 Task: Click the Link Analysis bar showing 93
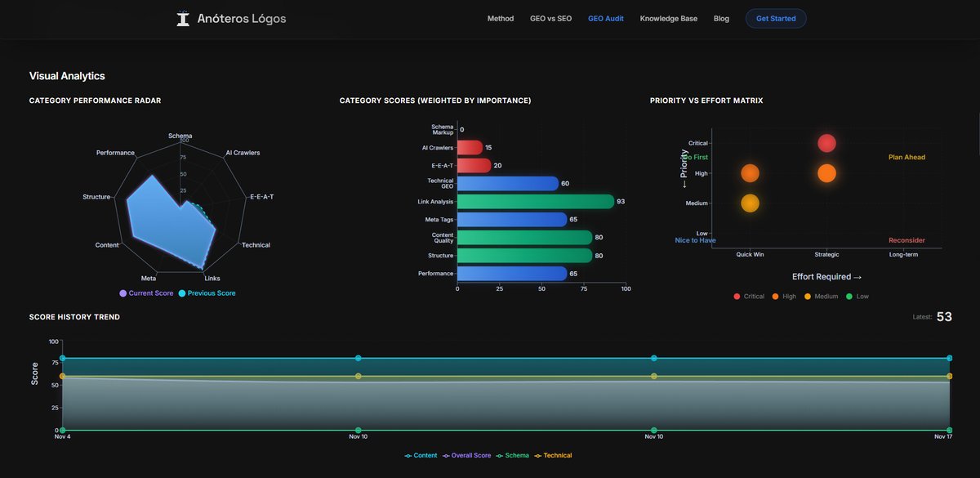(x=536, y=201)
